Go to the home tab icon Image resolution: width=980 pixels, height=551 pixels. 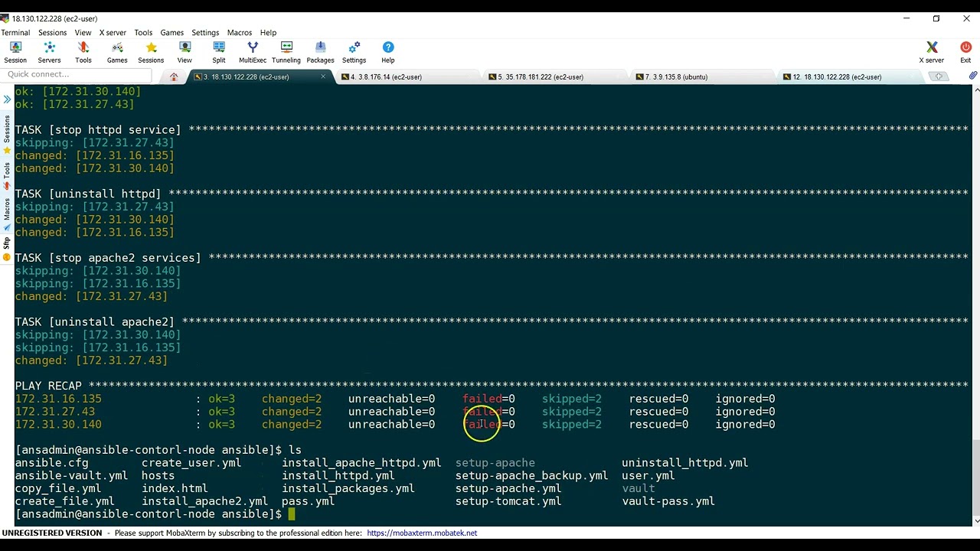click(x=174, y=77)
